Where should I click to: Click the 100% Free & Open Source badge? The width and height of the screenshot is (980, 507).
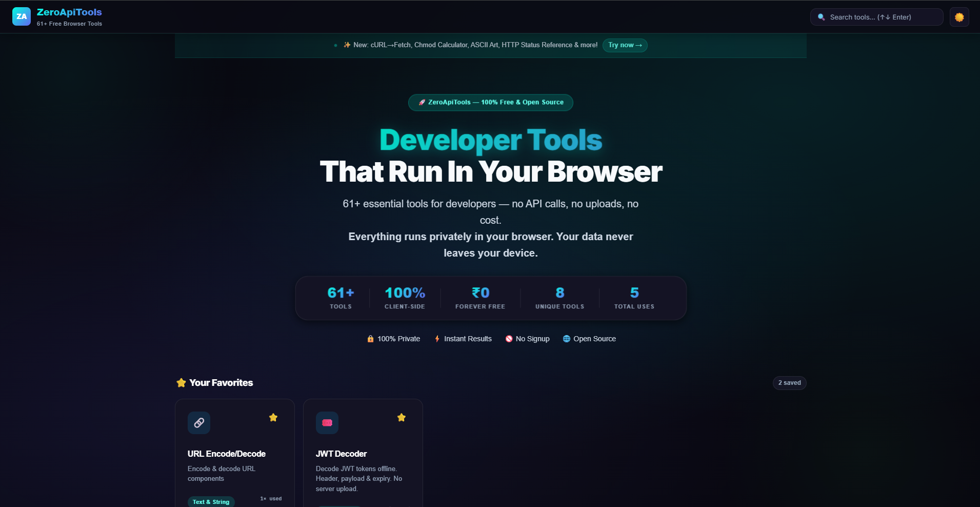point(490,102)
